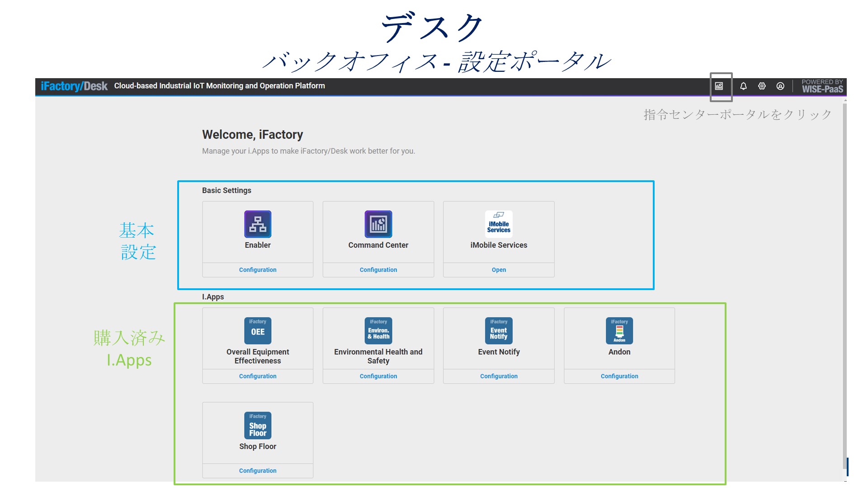This screenshot has height=488, width=868.
Task: Click the Event Notify app icon
Action: pyautogui.click(x=499, y=331)
